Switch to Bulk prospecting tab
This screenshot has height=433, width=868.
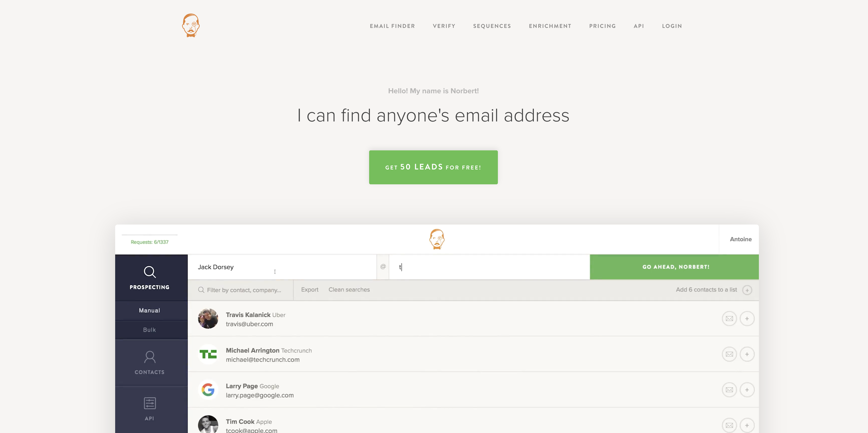(x=149, y=330)
